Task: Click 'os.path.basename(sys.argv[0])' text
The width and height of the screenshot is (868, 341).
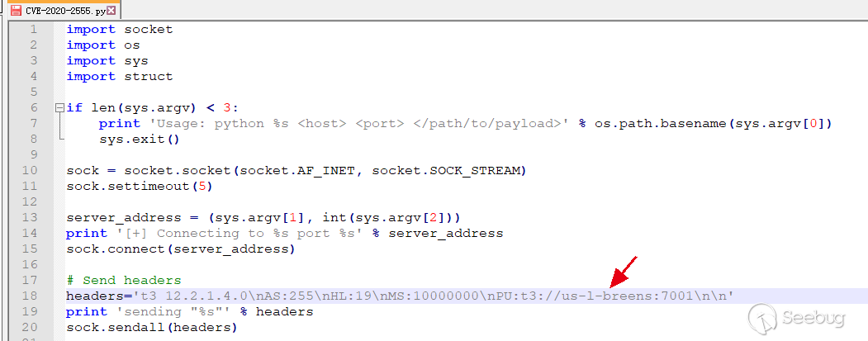Action: 713,124
